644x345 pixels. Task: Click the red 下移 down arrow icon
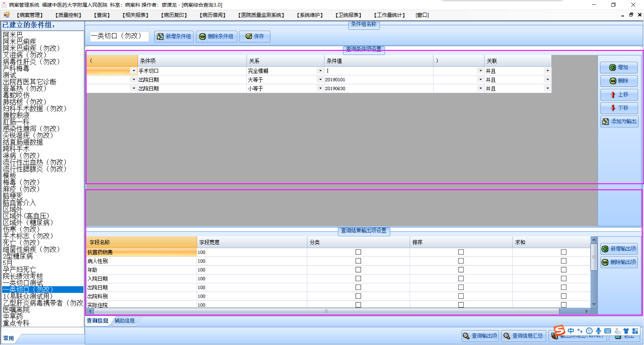(x=613, y=108)
